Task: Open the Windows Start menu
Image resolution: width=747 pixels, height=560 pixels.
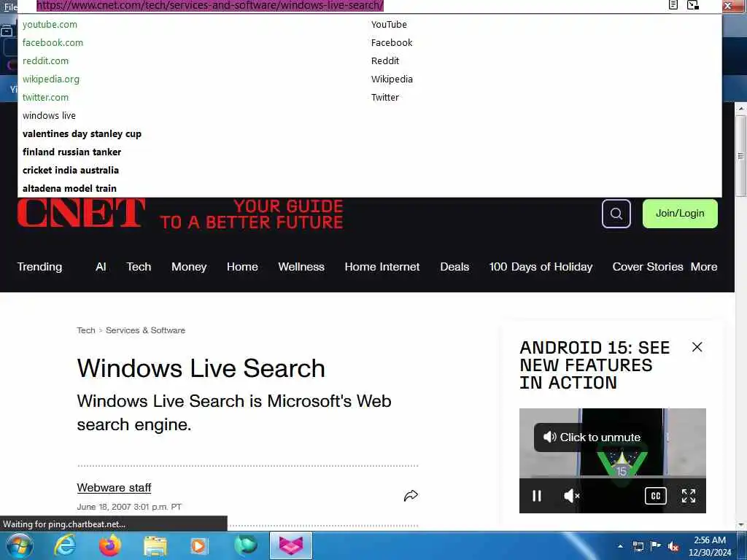Action: point(19,545)
